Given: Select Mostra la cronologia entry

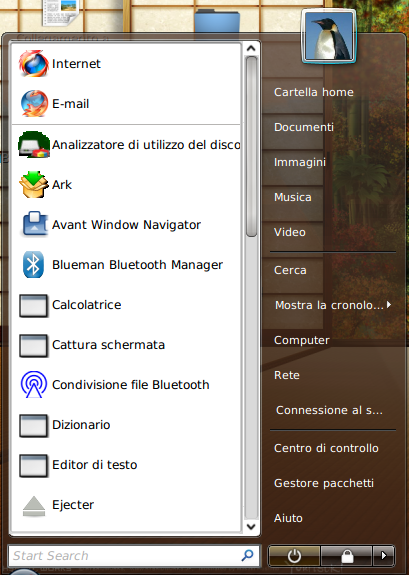Looking at the screenshot, I should [x=329, y=305].
